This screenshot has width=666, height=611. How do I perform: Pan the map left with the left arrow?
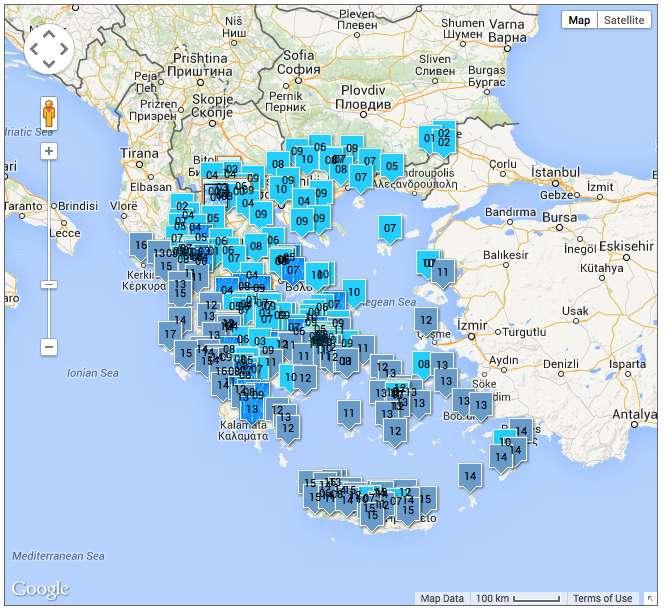pyautogui.click(x=34, y=49)
